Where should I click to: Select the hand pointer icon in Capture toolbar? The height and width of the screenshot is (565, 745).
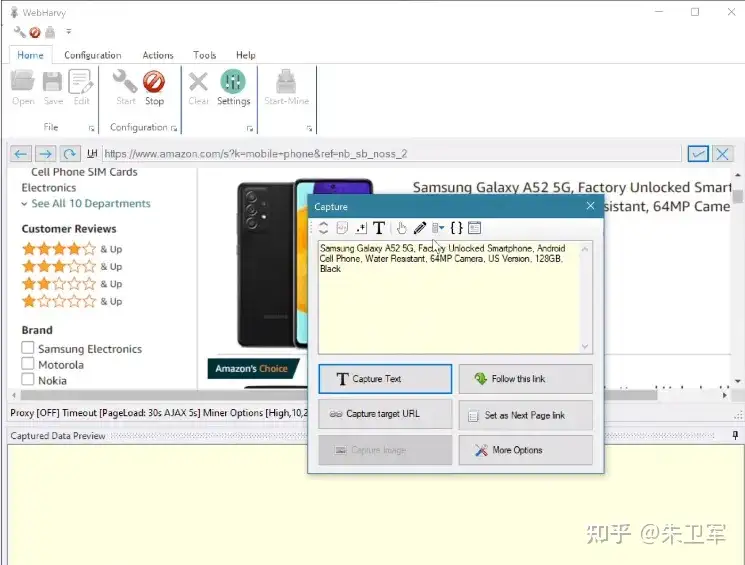pyautogui.click(x=401, y=228)
